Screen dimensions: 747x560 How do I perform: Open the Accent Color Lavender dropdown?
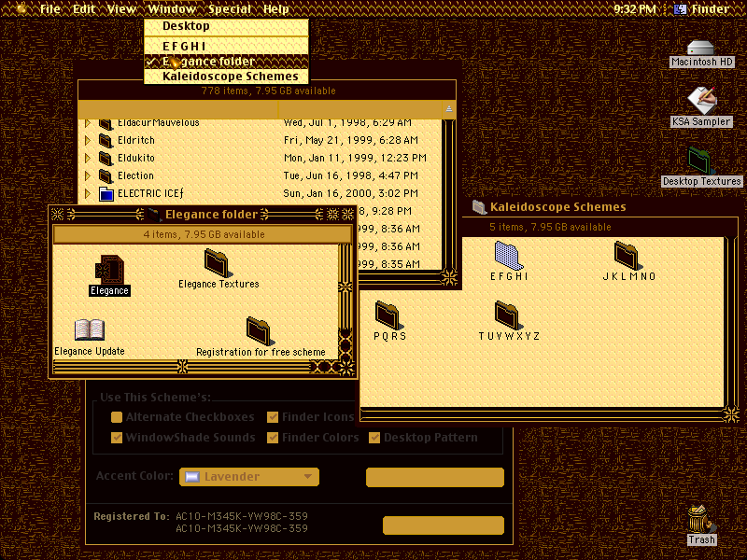[x=249, y=477]
